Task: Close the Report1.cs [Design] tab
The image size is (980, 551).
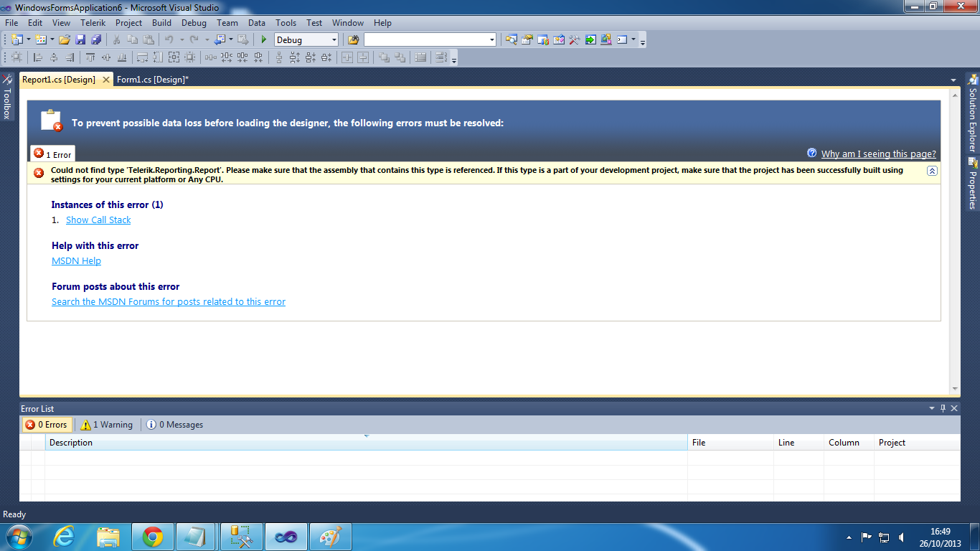Action: 105,80
